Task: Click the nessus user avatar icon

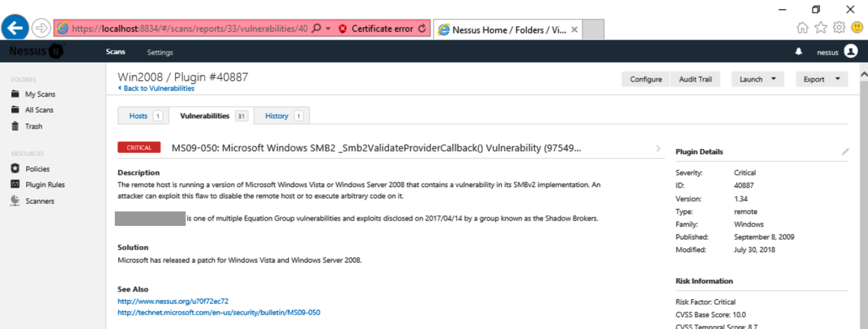Action: pos(851,51)
